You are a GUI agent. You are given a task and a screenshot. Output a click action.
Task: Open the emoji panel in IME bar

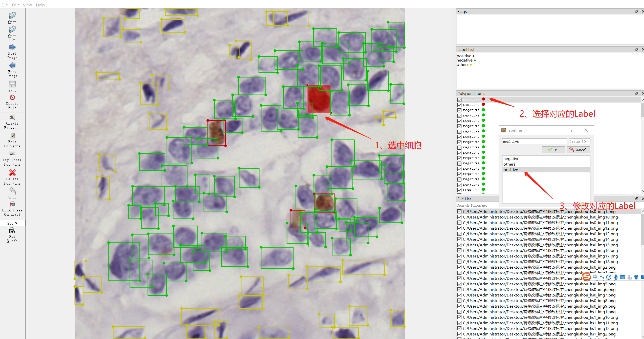coord(609,277)
